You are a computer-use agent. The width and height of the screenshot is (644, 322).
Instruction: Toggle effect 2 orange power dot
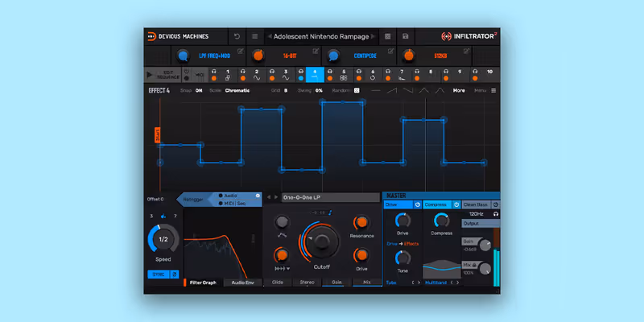pos(243,78)
